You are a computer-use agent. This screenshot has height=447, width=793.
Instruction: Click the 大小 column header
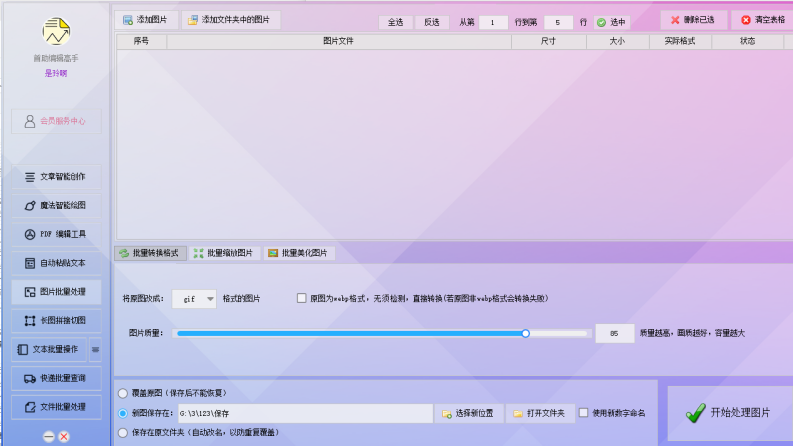pyautogui.click(x=618, y=41)
